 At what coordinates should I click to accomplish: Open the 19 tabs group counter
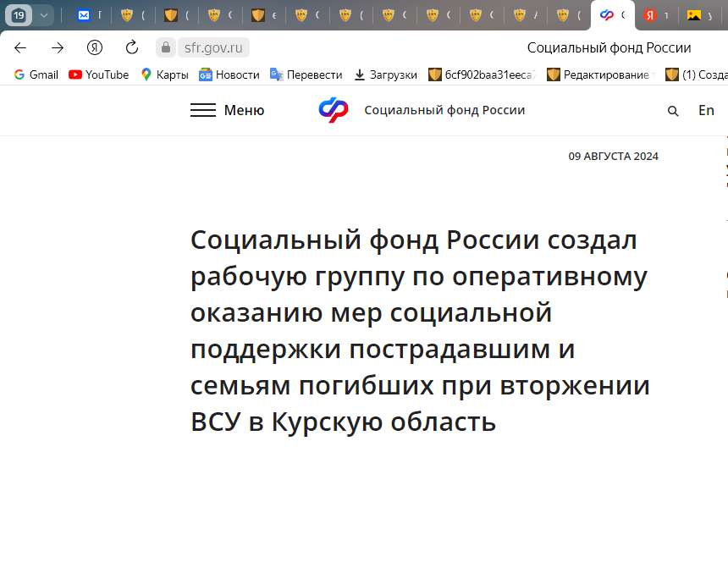click(x=19, y=15)
